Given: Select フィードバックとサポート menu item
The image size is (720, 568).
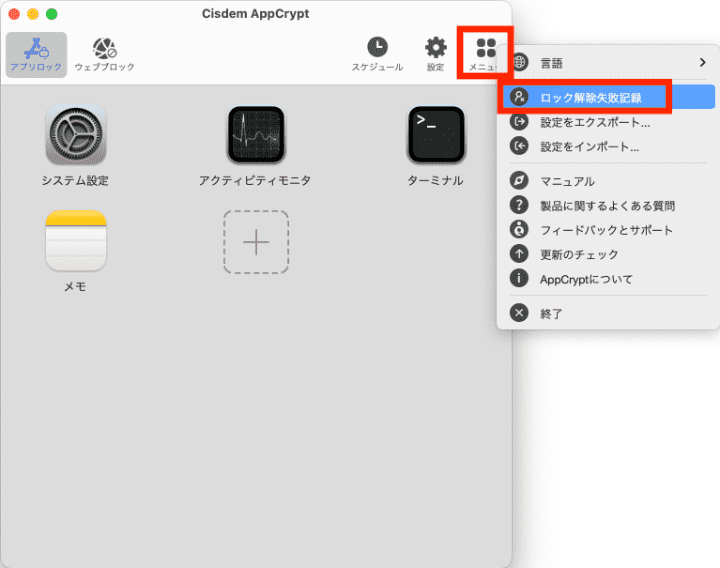Looking at the screenshot, I should coord(608,230).
